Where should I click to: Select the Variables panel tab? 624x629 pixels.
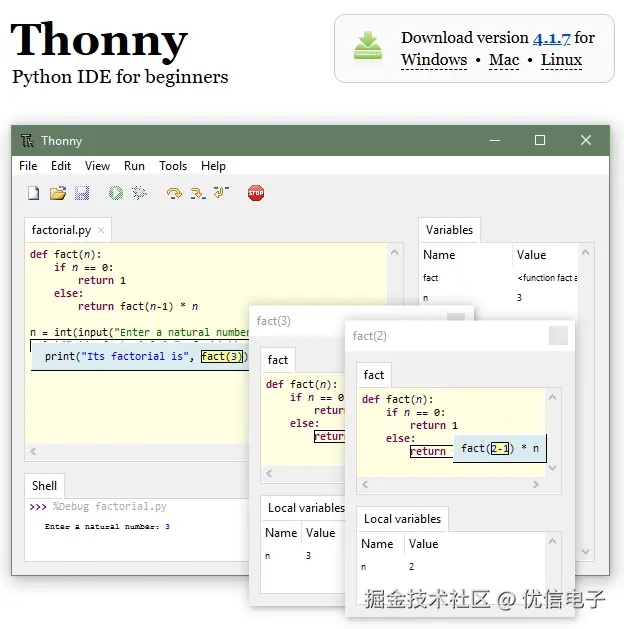coord(449,230)
